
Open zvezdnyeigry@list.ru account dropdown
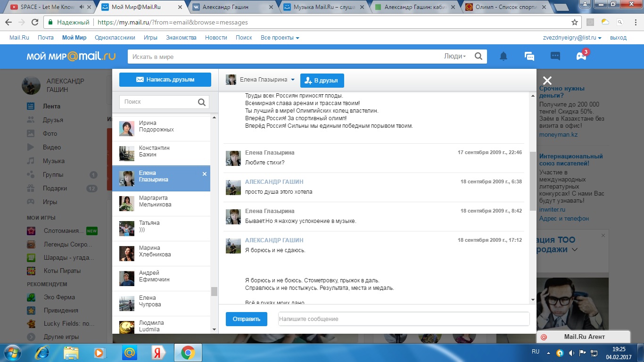click(572, 38)
